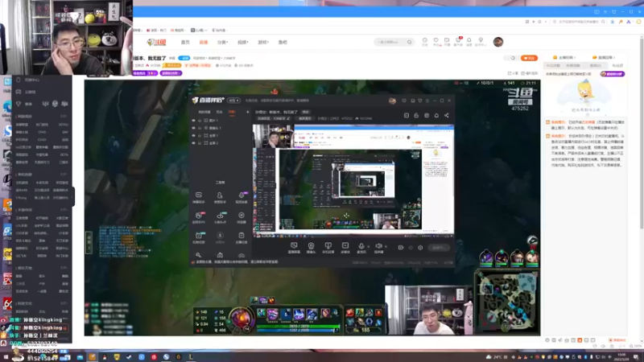Start recording with the camcorder icon
This screenshot has height=362, width=644.
coord(400,248)
